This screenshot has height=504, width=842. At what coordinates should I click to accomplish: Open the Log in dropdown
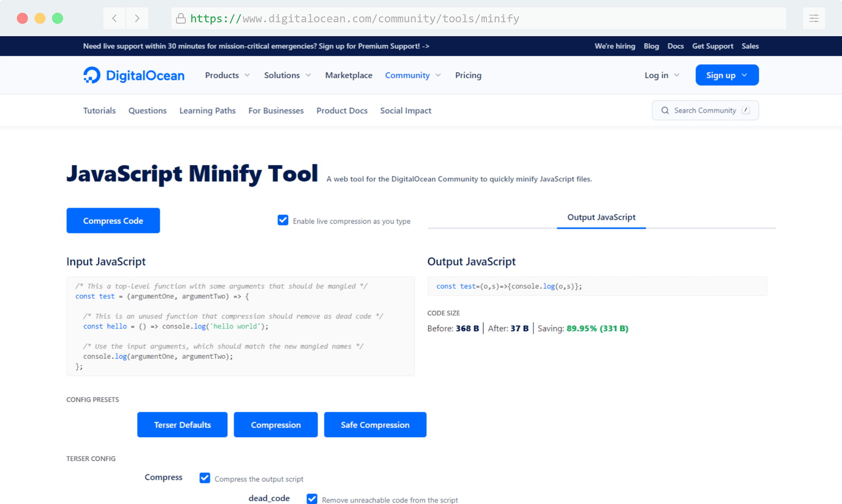[x=661, y=75]
